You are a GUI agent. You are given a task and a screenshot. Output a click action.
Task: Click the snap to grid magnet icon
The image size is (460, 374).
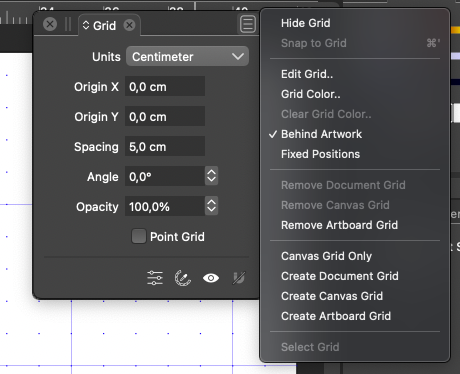point(239,278)
